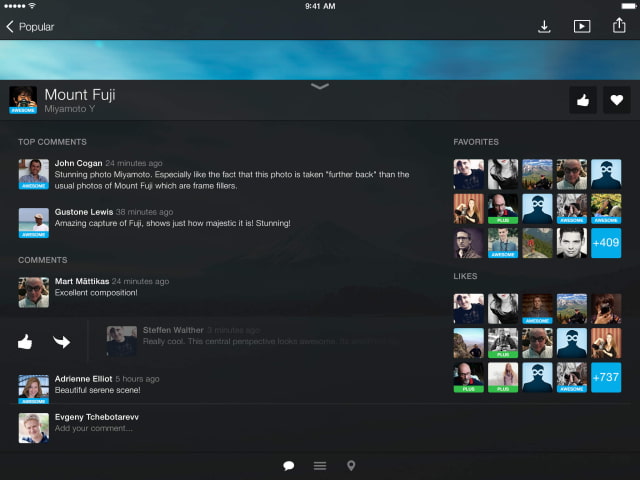
Task: Switch to the comments speech bubble tab
Action: tap(289, 466)
